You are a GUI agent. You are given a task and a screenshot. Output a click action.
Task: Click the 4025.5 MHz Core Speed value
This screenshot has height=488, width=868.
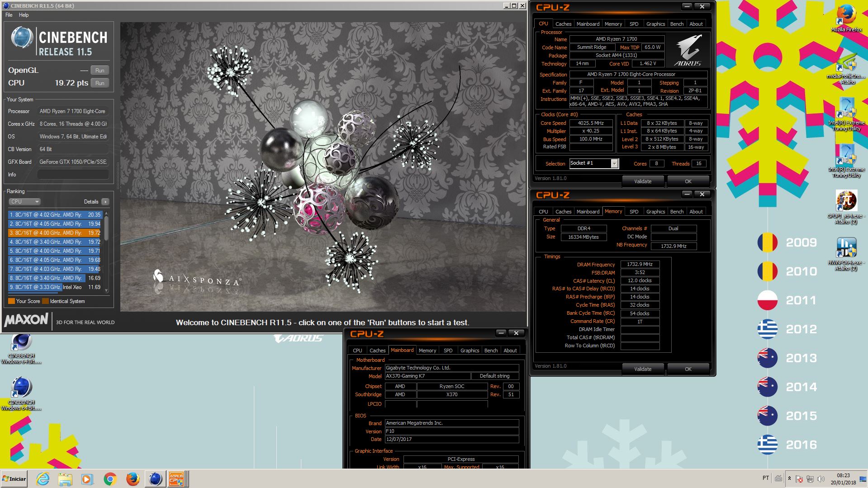(591, 123)
